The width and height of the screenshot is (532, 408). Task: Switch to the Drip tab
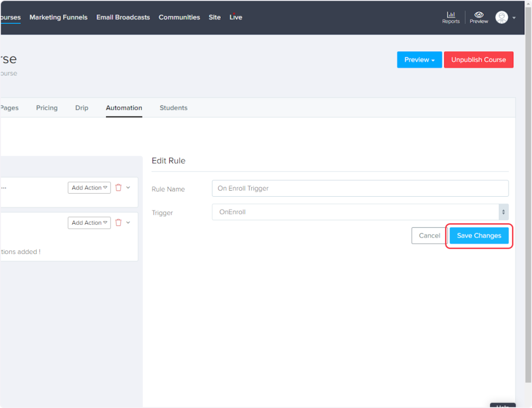(82, 108)
